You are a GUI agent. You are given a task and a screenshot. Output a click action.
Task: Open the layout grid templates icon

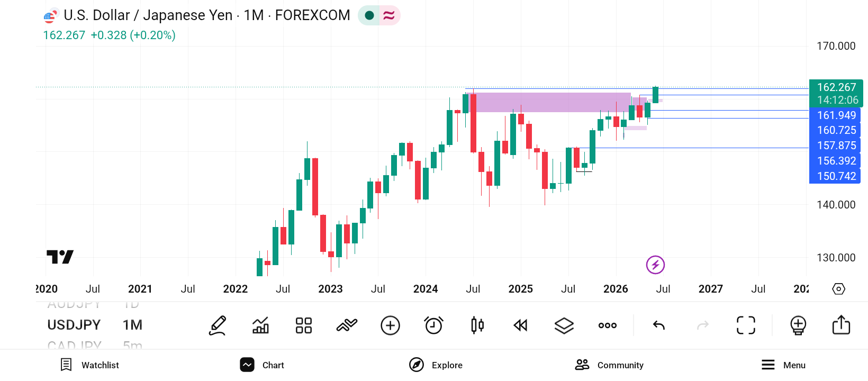coord(304,325)
